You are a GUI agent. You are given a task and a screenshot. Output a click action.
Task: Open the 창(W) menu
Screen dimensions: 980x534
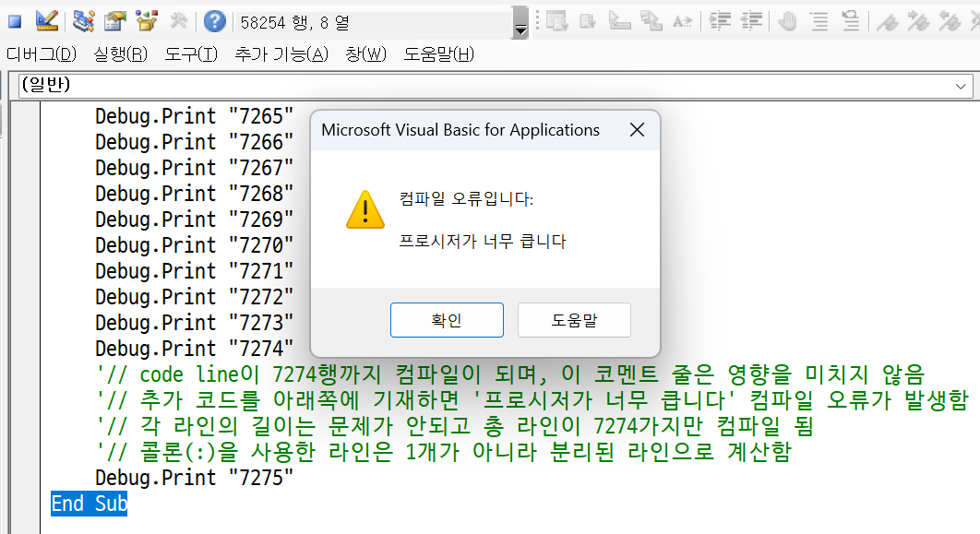[x=366, y=54]
